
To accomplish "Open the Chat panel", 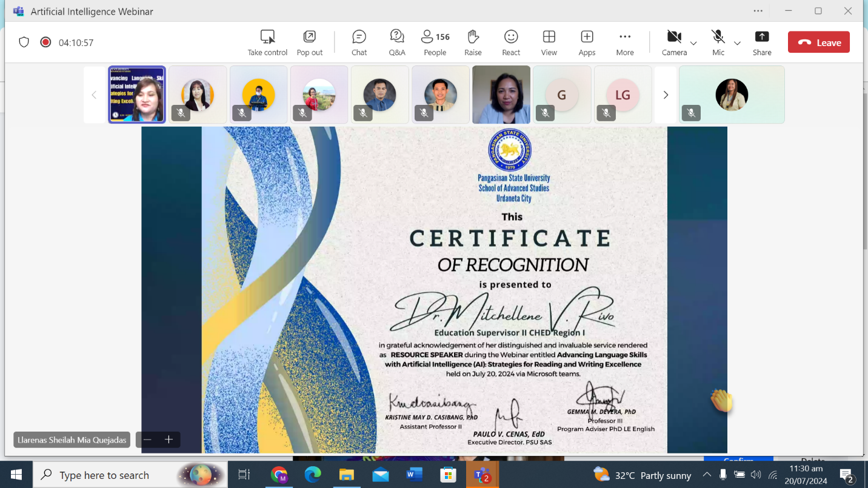I will (x=359, y=42).
